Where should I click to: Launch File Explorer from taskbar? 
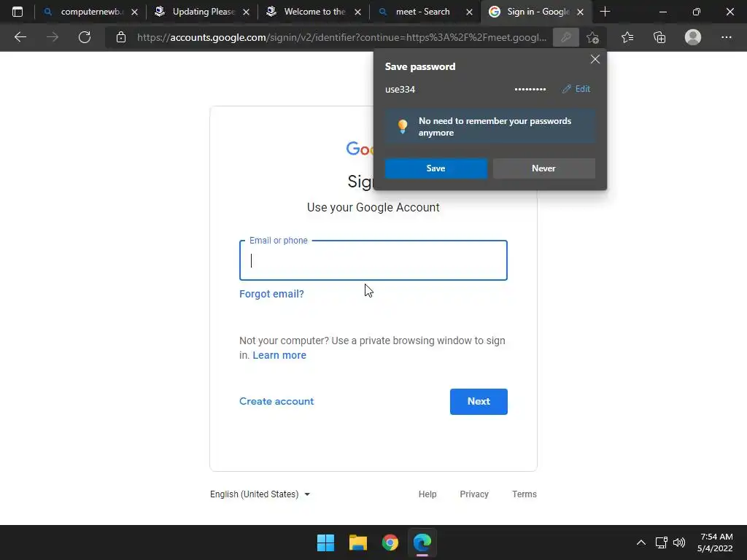click(x=357, y=542)
